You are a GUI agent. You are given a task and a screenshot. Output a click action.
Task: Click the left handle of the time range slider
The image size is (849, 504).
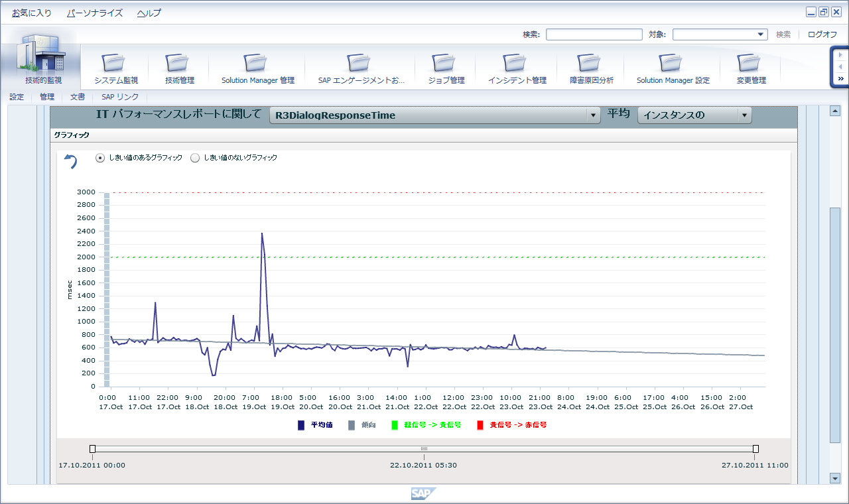point(92,449)
